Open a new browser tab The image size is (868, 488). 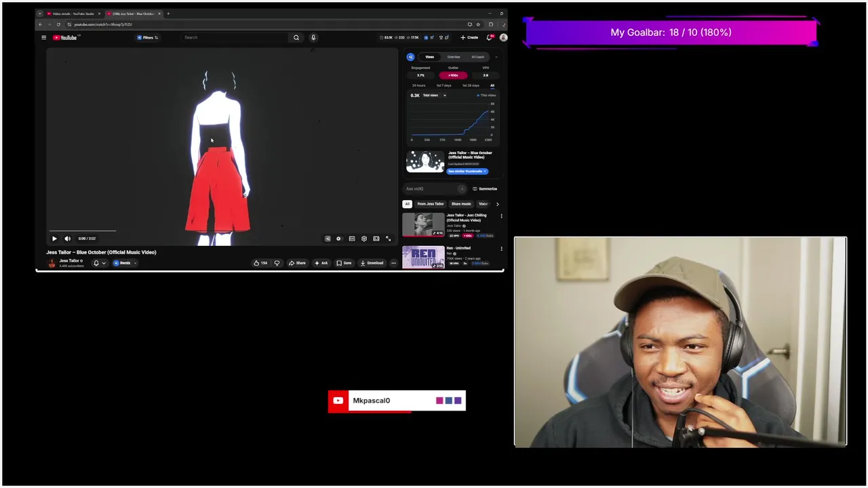[168, 14]
